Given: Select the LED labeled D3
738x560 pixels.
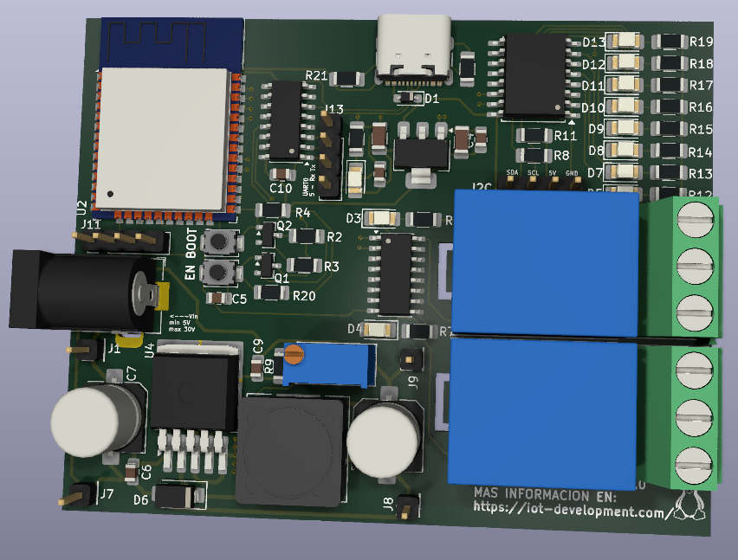Looking at the screenshot, I should (382, 218).
